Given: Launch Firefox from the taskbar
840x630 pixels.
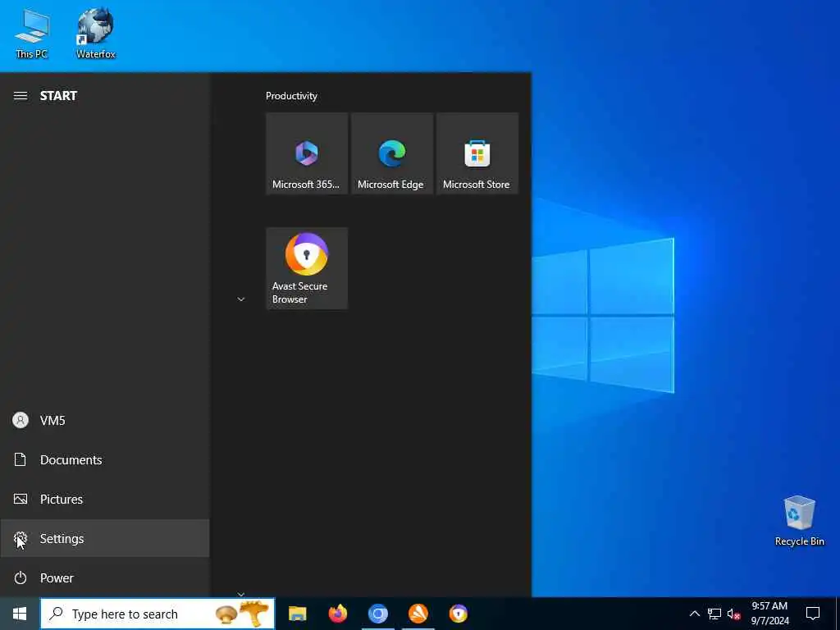Looking at the screenshot, I should tap(337, 614).
